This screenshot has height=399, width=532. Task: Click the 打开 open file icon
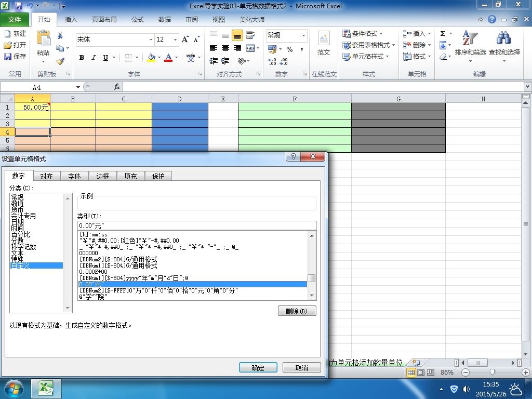[7, 45]
